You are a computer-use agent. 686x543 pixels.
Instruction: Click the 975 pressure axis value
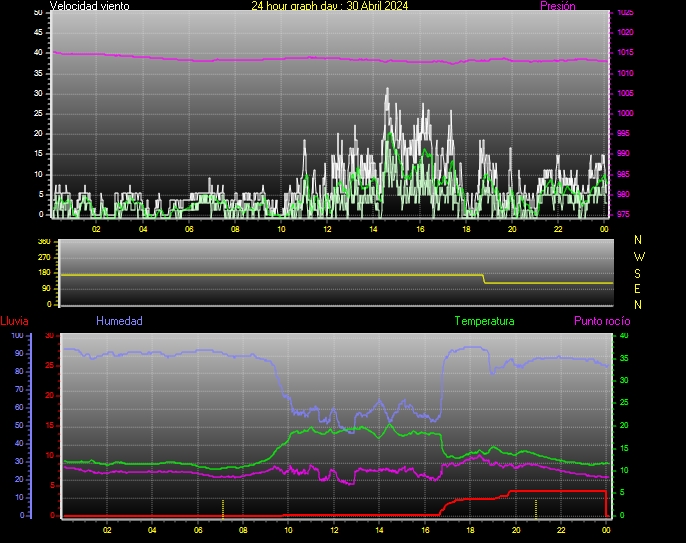coord(623,214)
